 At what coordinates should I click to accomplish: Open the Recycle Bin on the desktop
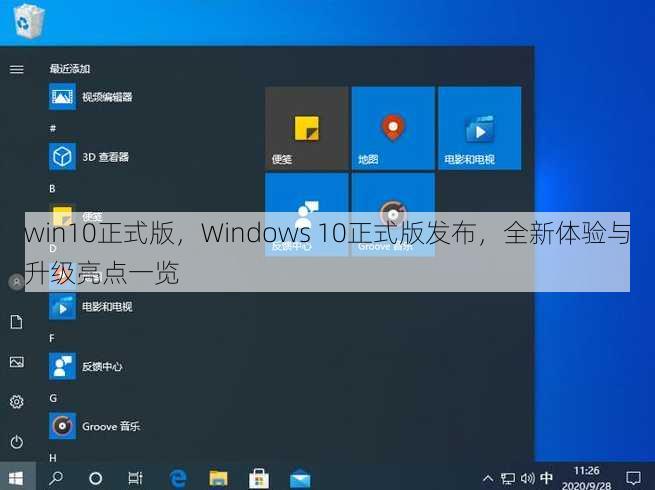tap(29, 21)
